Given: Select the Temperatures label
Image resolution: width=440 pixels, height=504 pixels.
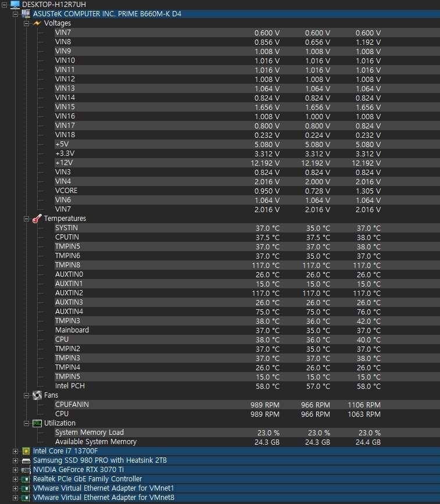Looking at the screenshot, I should [x=65, y=219].
